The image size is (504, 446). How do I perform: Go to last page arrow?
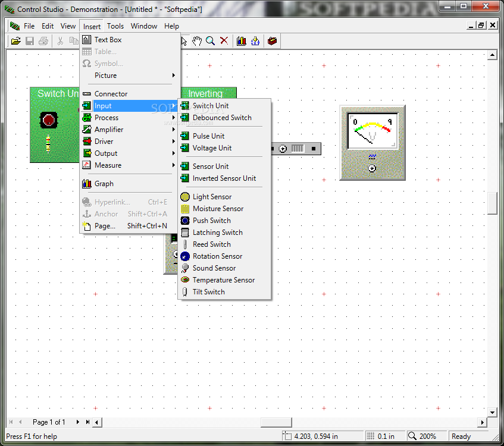click(x=87, y=422)
